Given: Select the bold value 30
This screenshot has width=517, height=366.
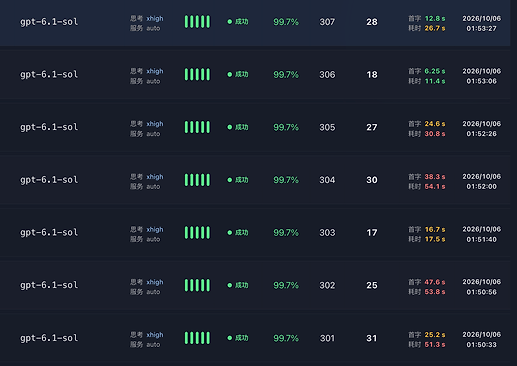Looking at the screenshot, I should (372, 180).
